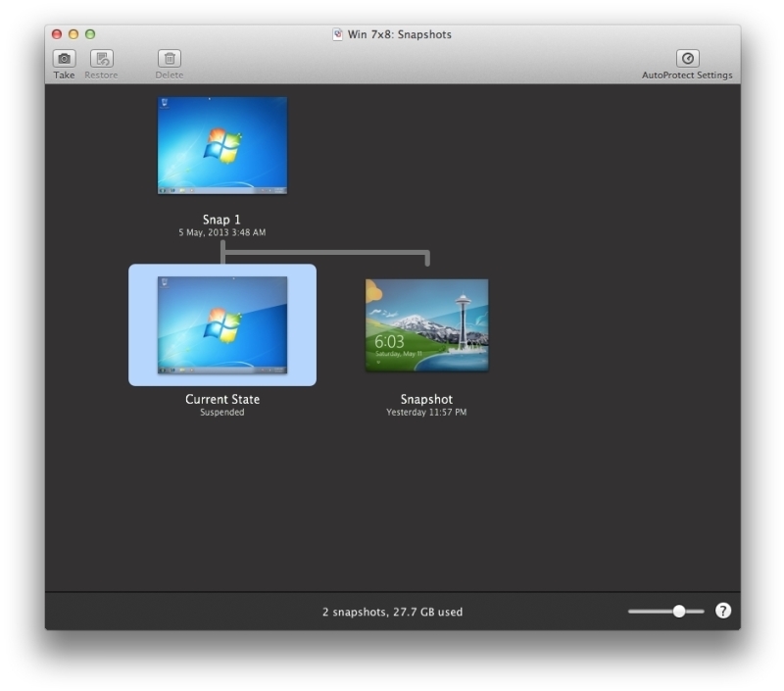Image resolution: width=784 pixels, height=691 pixels.
Task: Click the Take snapshot camera icon
Action: point(64,59)
